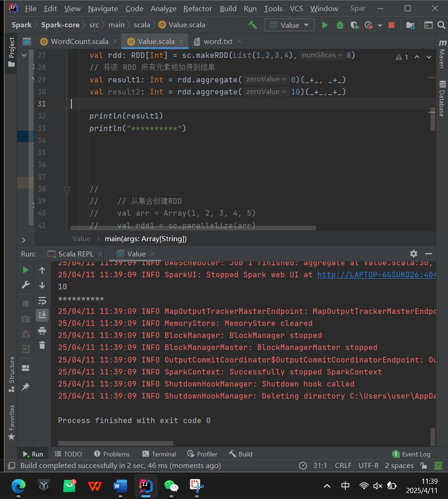Open the Refactor menu
The image size is (448, 499).
coord(198,9)
